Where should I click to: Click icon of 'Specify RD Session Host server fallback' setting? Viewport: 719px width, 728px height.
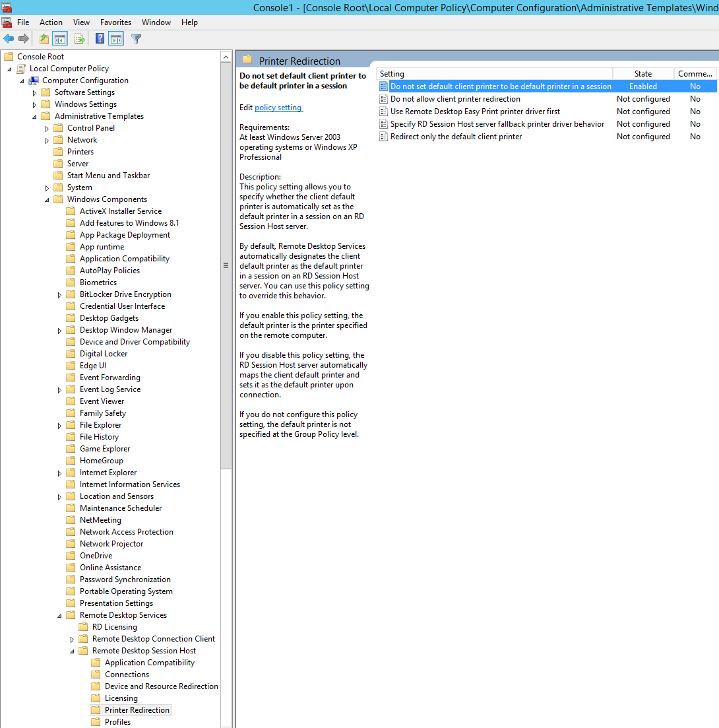pos(384,124)
